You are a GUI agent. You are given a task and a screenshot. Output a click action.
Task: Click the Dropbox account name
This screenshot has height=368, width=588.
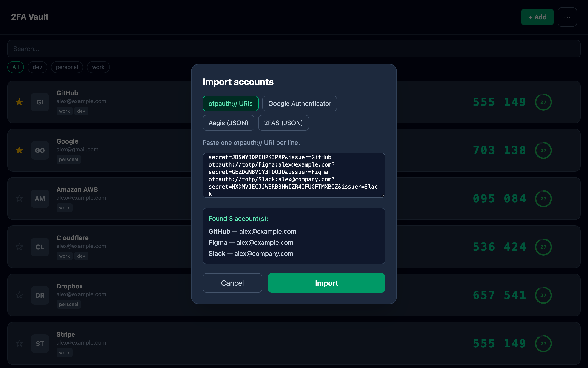(70, 286)
